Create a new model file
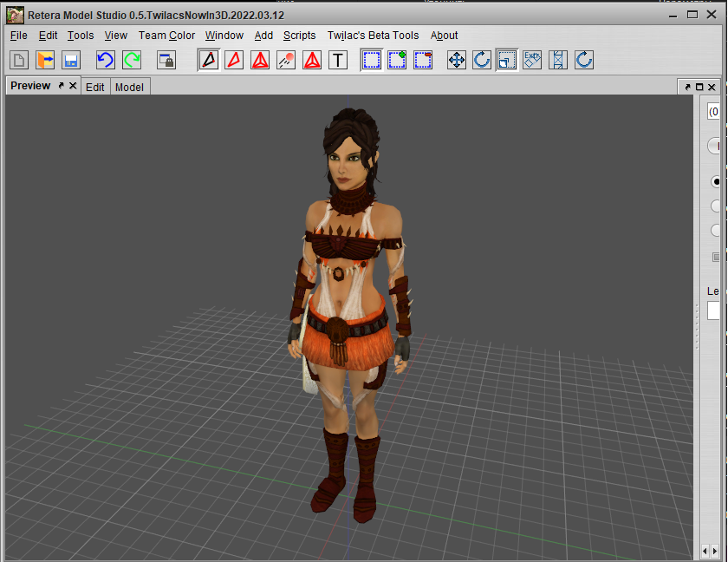 19,61
